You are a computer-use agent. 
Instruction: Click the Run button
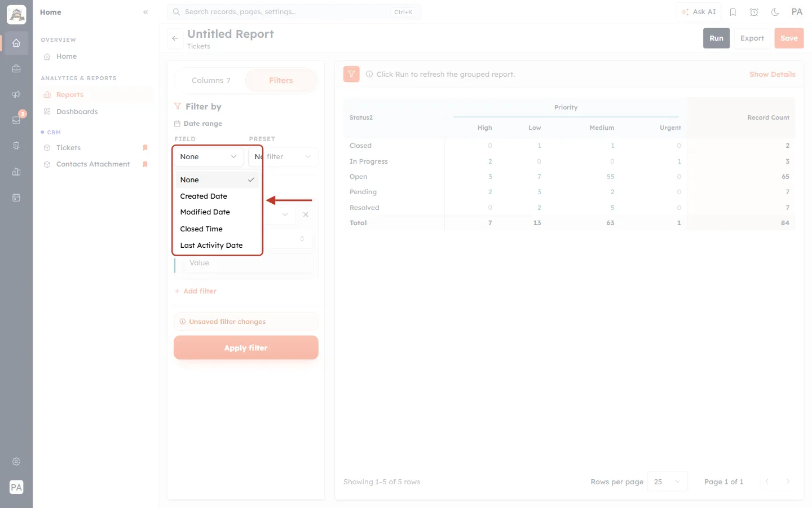click(716, 38)
